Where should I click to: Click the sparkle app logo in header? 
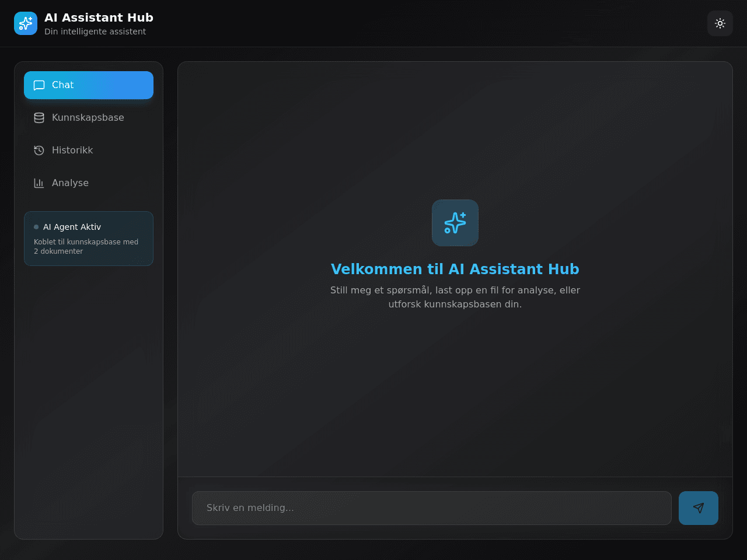tap(26, 23)
